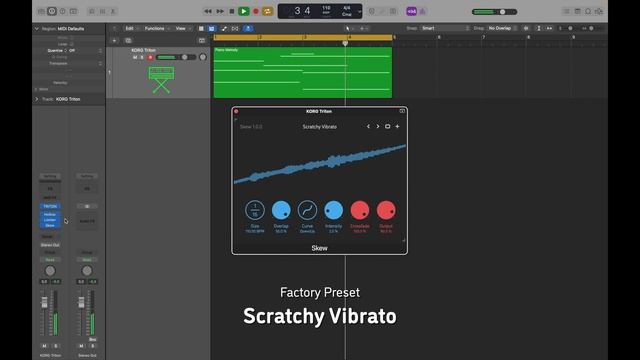Click the Quick Help button in the control bar
The height and width of the screenshot is (360, 640).
pos(62,11)
